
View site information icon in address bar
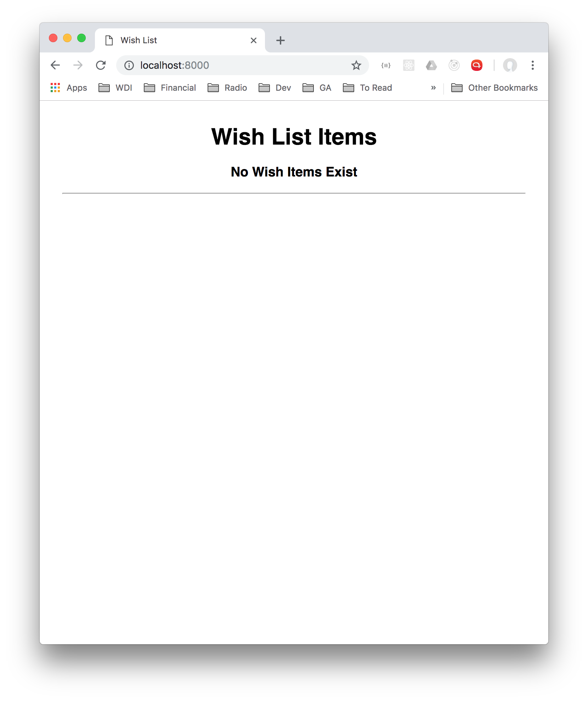129,65
